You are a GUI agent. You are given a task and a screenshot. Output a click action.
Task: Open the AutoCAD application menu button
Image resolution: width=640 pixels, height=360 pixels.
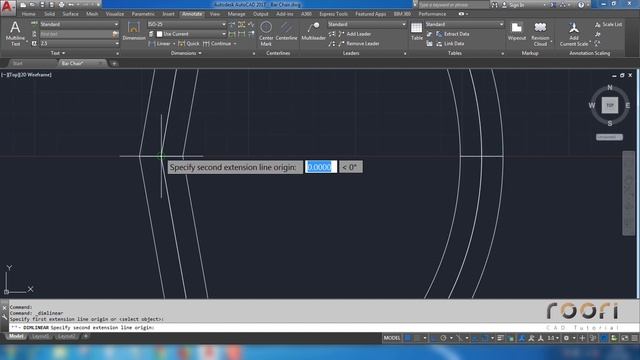(7, 7)
